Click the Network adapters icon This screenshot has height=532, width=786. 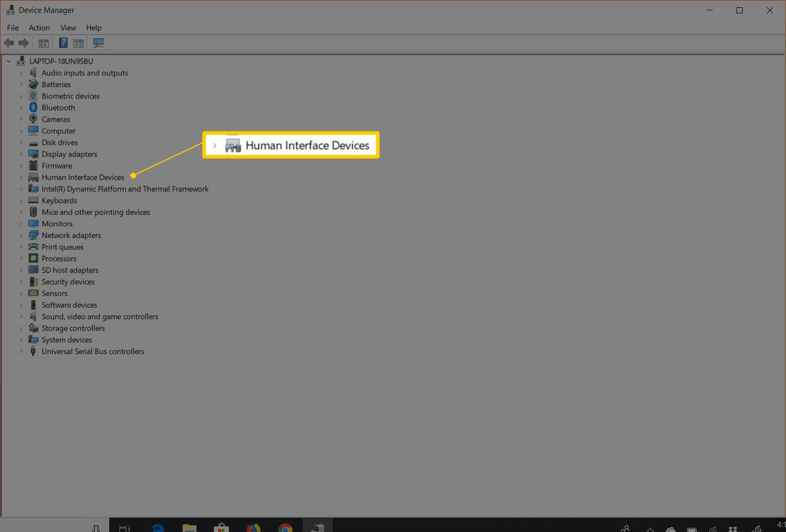tap(33, 235)
